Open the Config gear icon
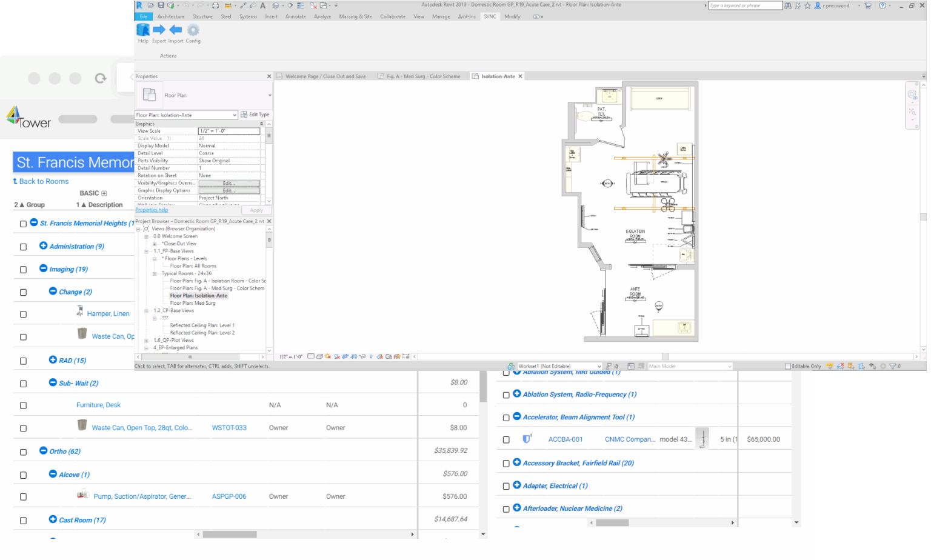The width and height of the screenshot is (931, 560). pos(193,30)
